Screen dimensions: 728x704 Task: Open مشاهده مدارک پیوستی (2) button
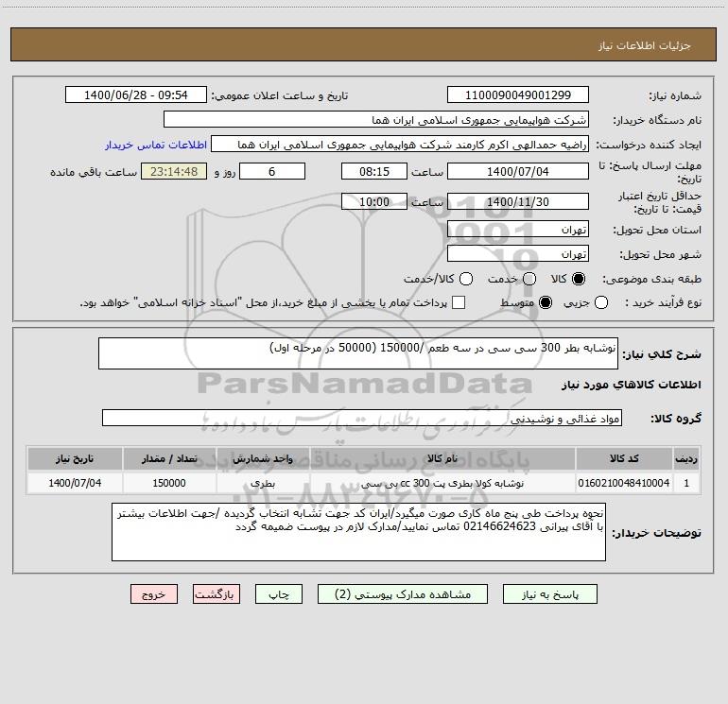(x=403, y=594)
